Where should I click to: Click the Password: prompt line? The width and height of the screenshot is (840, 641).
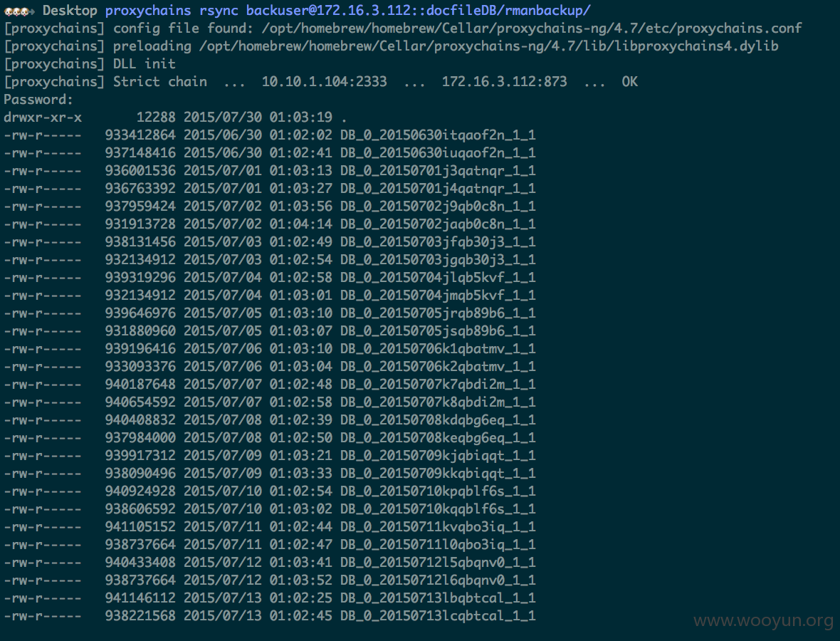pyautogui.click(x=38, y=100)
